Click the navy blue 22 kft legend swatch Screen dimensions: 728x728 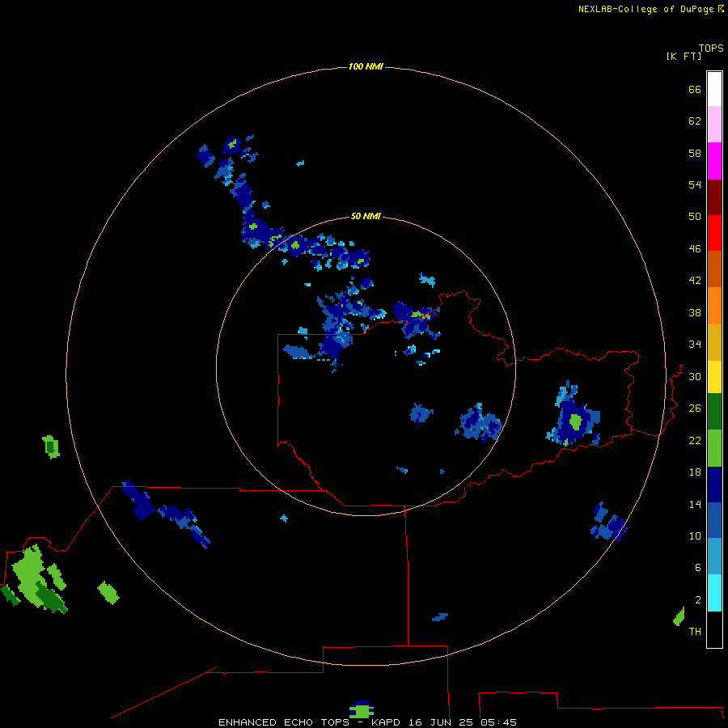pyautogui.click(x=714, y=485)
